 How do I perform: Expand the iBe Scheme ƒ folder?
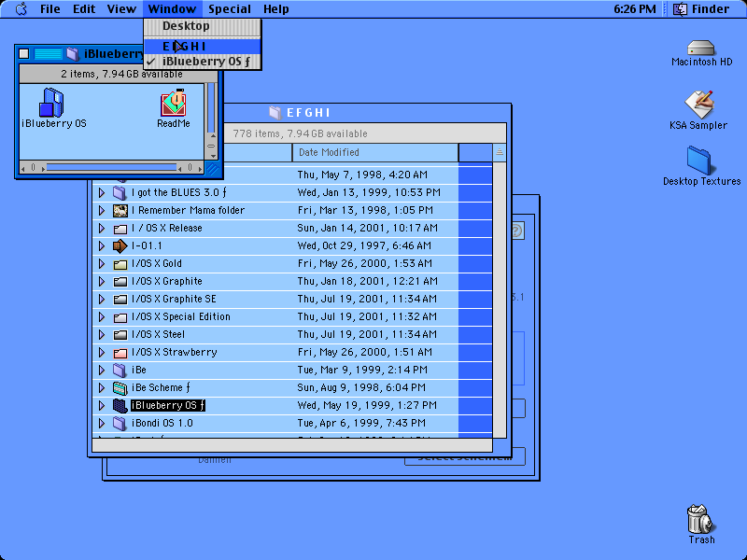tap(102, 387)
